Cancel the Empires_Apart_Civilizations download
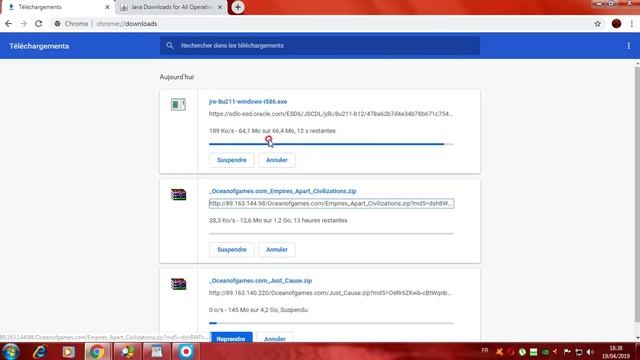The image size is (640, 360). click(x=277, y=249)
